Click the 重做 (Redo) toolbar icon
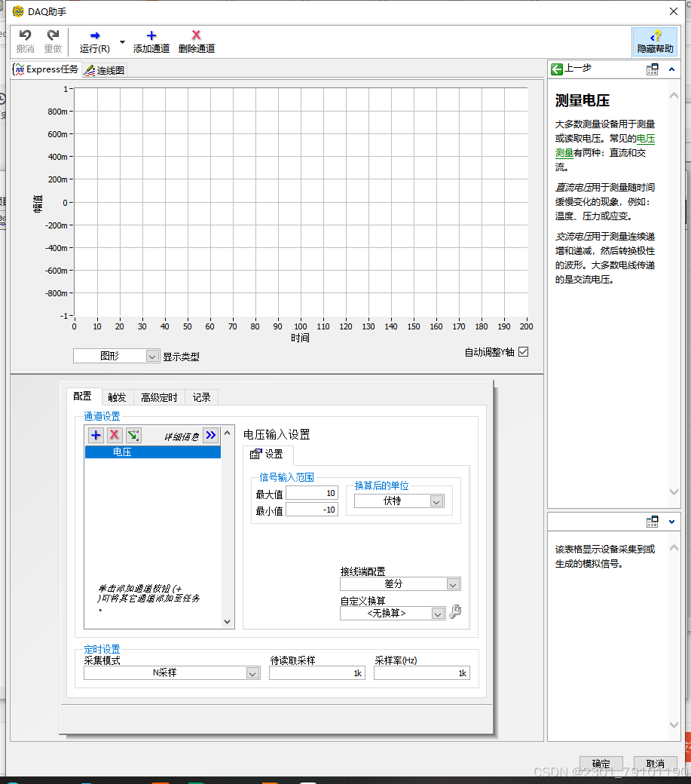The height and width of the screenshot is (784, 691). pyautogui.click(x=53, y=36)
